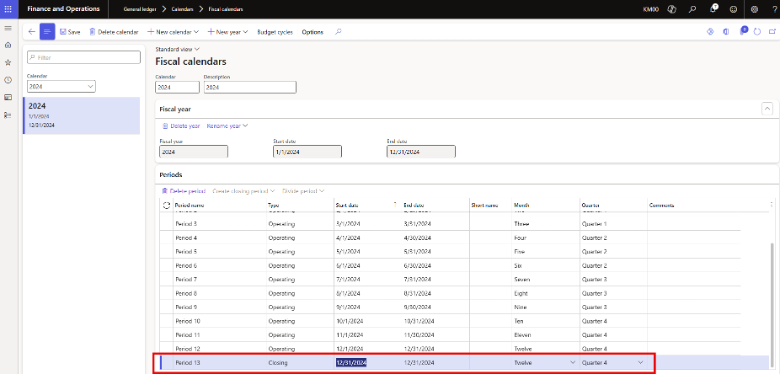This screenshot has height=375, width=780.
Task: Open the Help question mark
Action: (774, 9)
